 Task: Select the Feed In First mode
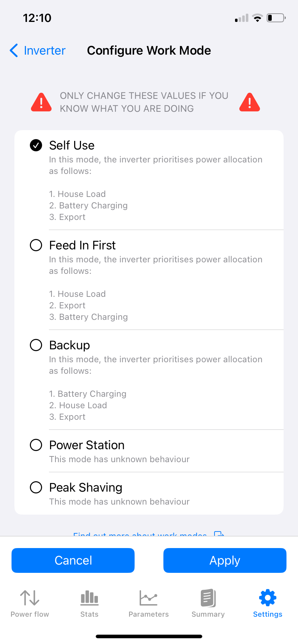(82, 245)
